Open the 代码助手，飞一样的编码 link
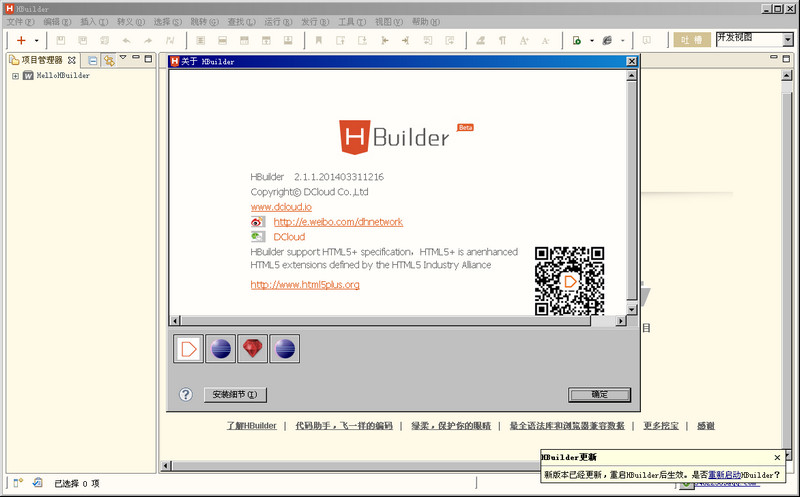Viewport: 800px width, 497px height. (344, 426)
